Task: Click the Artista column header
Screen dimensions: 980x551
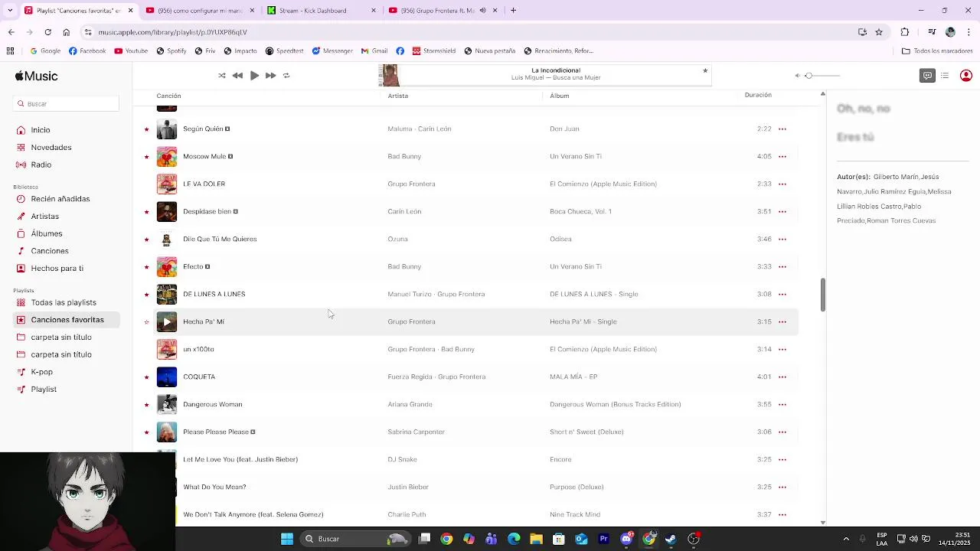Action: (x=397, y=96)
